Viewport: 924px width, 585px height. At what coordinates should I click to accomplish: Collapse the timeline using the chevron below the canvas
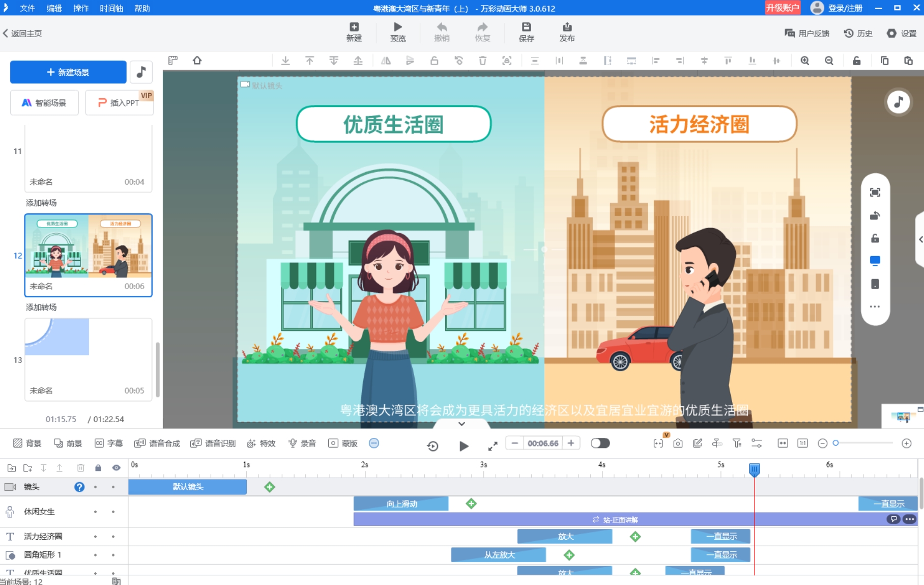[x=461, y=424]
